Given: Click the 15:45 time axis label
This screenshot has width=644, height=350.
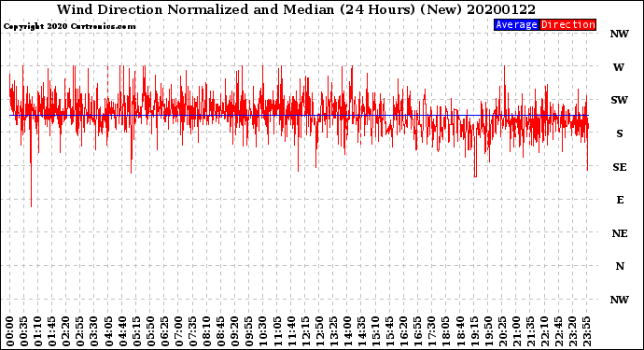Looking at the screenshot, I should 390,331.
